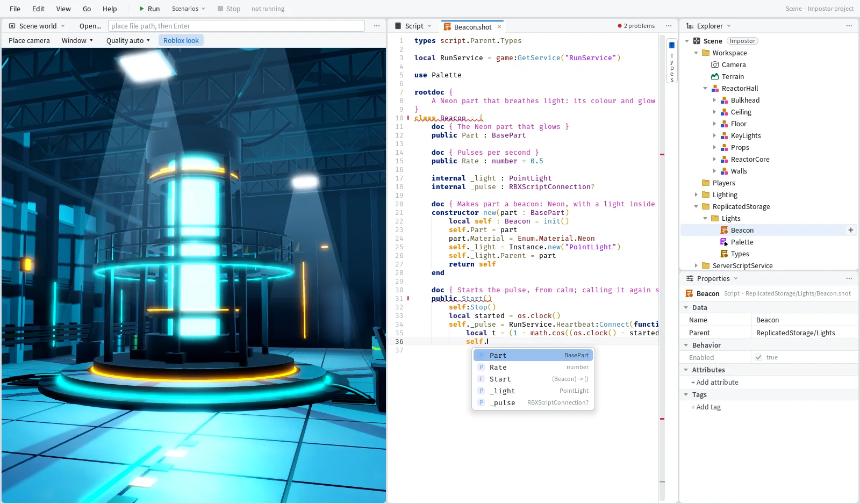860x504 pixels.
Task: Expand the ServerScriptService tree node
Action: pos(696,265)
